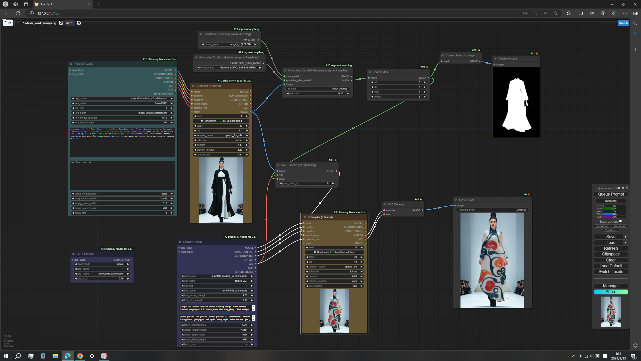Viewport: 641px width, 361px height.
Task: Click the Reset View button
Action: (x=611, y=271)
